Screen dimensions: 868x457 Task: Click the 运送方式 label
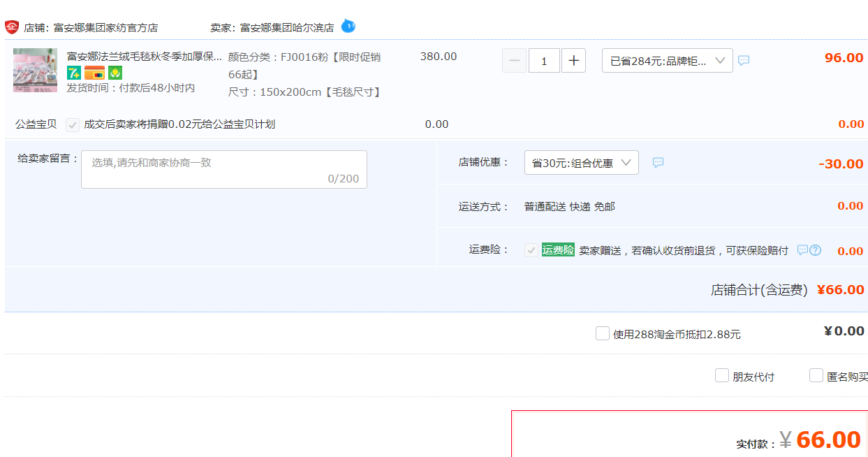click(484, 207)
